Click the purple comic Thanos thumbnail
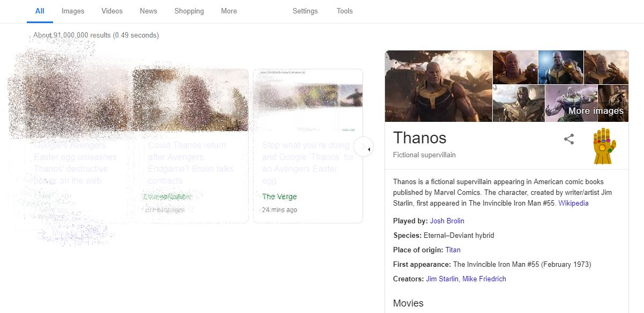 pos(571,104)
